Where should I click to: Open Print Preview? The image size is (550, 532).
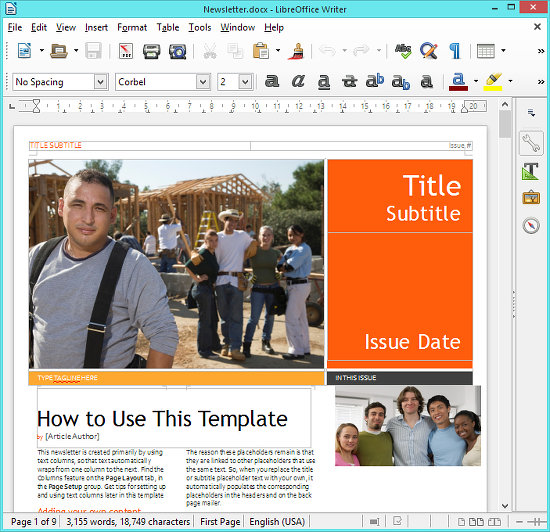pyautogui.click(x=178, y=51)
